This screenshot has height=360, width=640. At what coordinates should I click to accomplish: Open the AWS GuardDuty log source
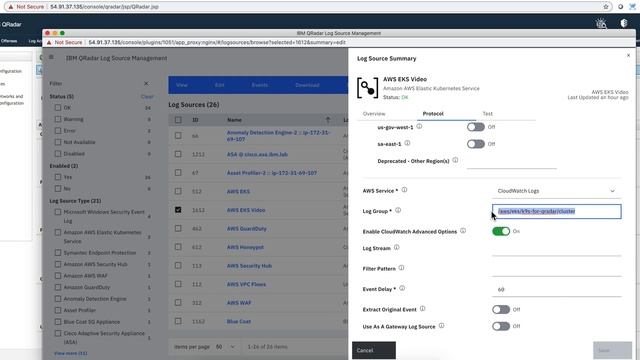coord(247,229)
